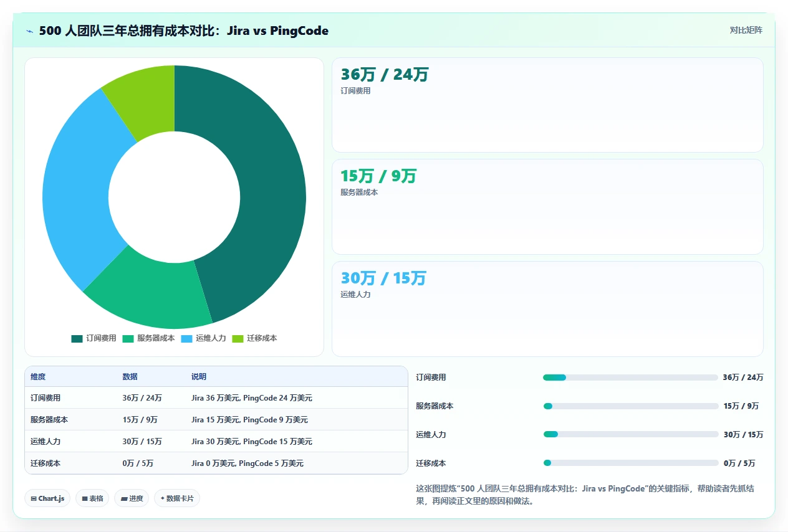Viewport: 788px width, 532px height.
Task: Select the 30万 / 15万 data card value
Action: 383,278
